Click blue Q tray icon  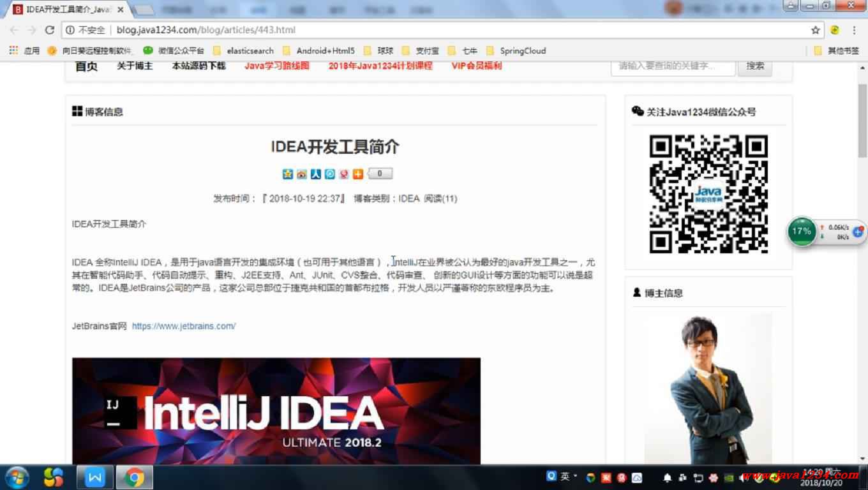[551, 477]
